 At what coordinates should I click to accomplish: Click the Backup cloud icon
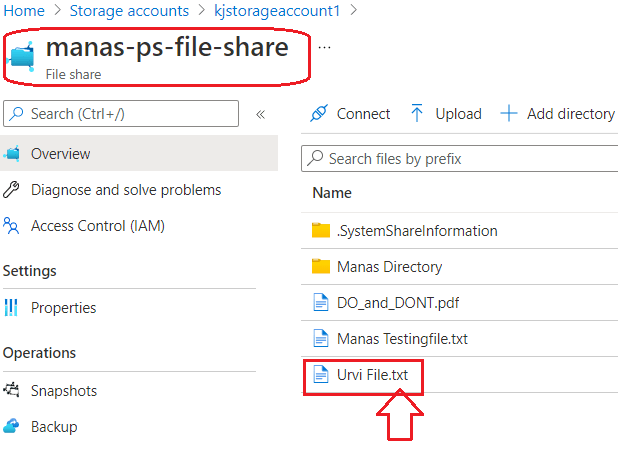(x=11, y=426)
